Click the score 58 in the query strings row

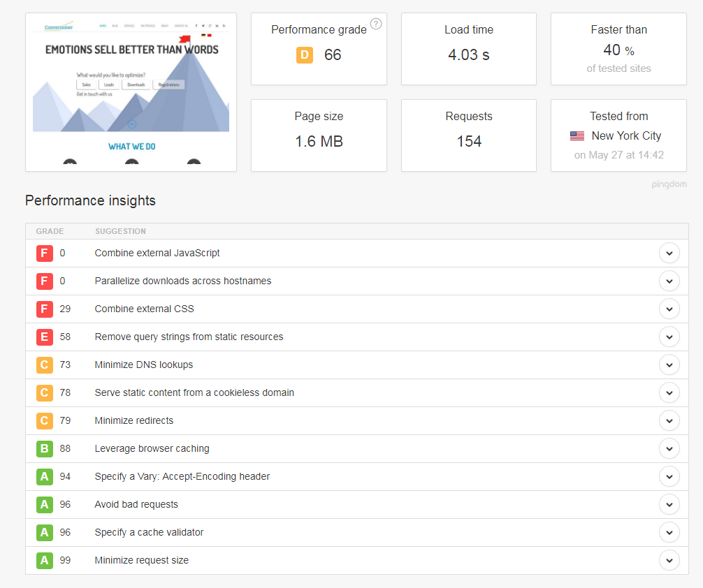[65, 337]
